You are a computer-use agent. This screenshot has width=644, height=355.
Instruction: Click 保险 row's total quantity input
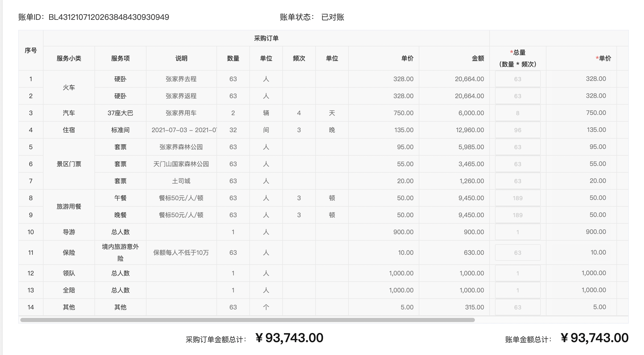(x=517, y=253)
